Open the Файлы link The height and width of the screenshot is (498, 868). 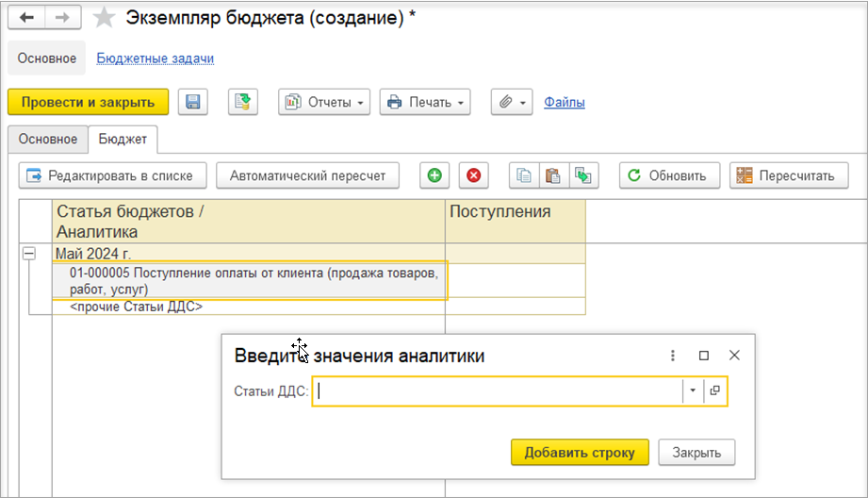click(565, 102)
